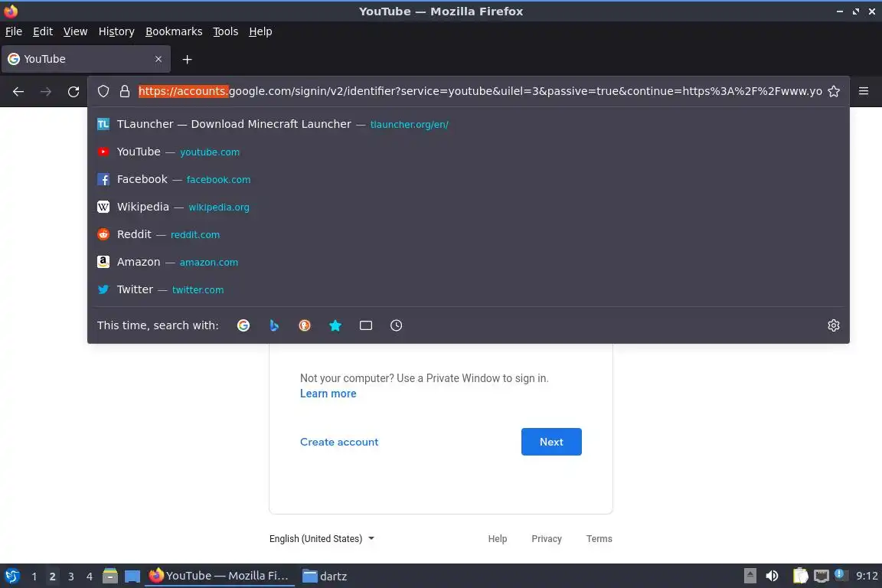Click the Next button
This screenshot has width=882, height=588.
551,442
